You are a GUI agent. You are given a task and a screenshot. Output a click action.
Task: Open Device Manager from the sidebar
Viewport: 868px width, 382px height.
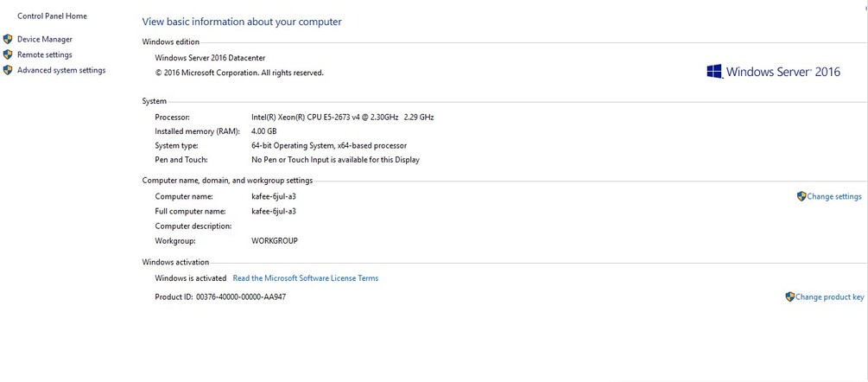(45, 39)
